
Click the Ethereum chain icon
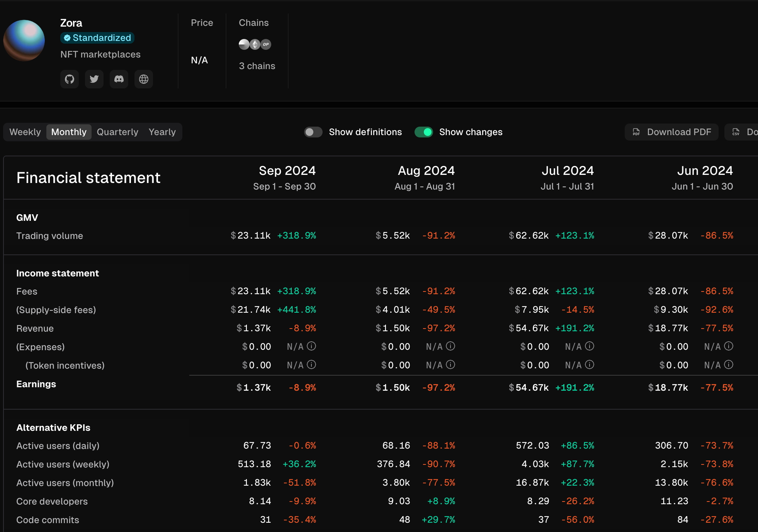255,44
